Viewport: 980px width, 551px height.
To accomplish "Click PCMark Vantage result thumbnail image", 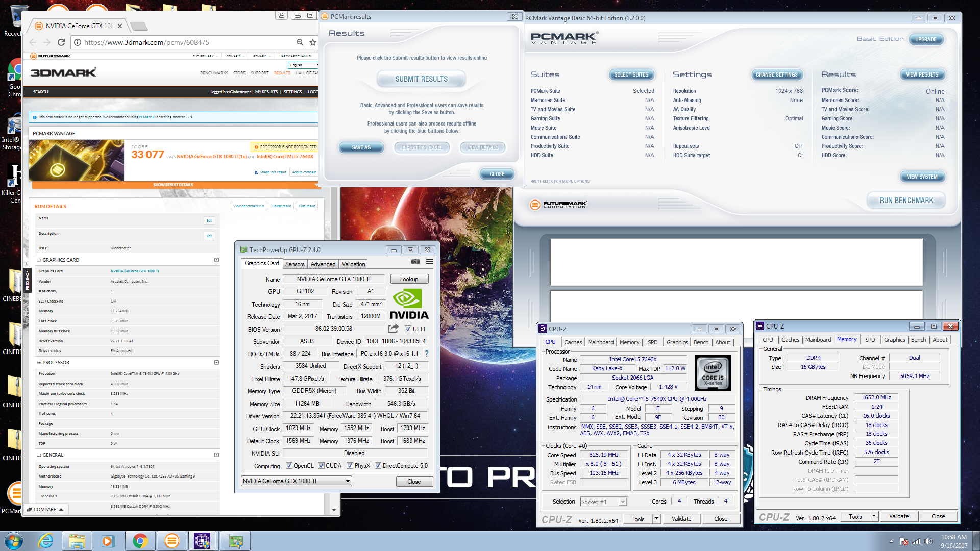I will [77, 160].
